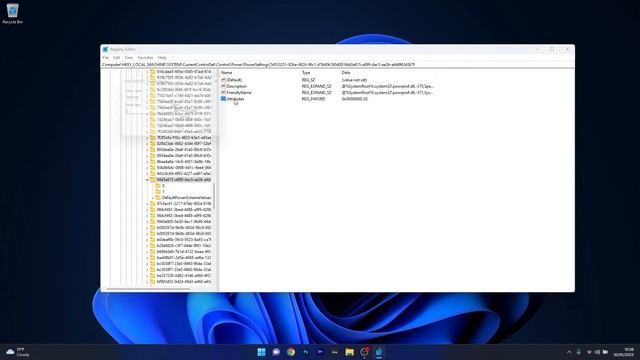Viewport: 640px width, 360px height.
Task: Select the b669a5e9 key
Action: point(184,251)
